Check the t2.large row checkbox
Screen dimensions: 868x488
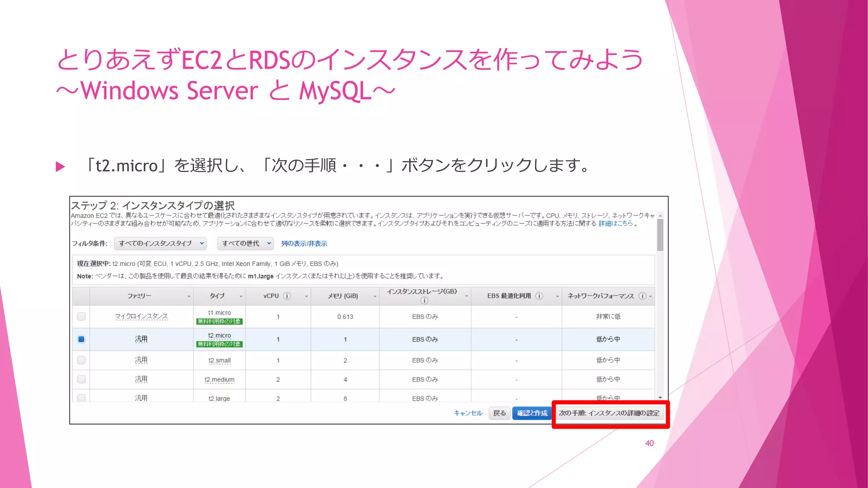tap(81, 398)
